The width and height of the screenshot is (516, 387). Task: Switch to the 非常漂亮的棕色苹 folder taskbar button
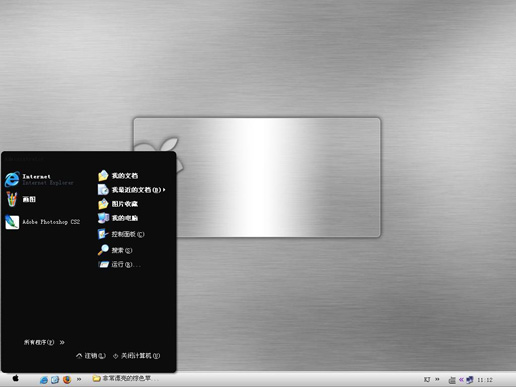(x=126, y=379)
